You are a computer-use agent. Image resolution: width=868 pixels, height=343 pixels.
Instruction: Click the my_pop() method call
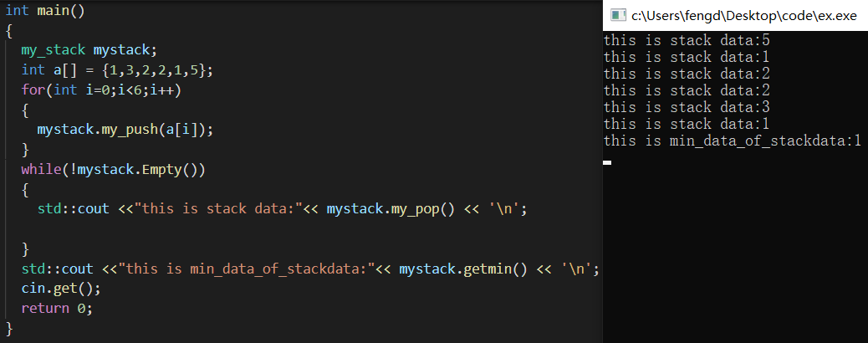(x=423, y=209)
